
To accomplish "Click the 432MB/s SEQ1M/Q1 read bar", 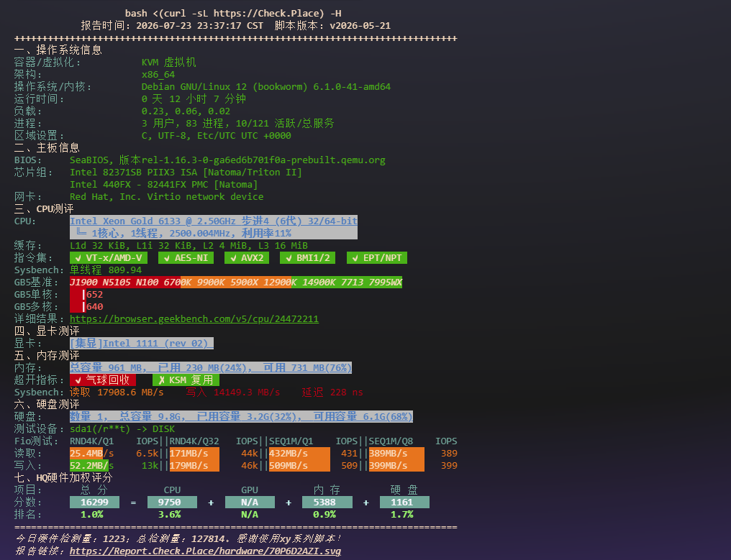I will pos(299,454).
